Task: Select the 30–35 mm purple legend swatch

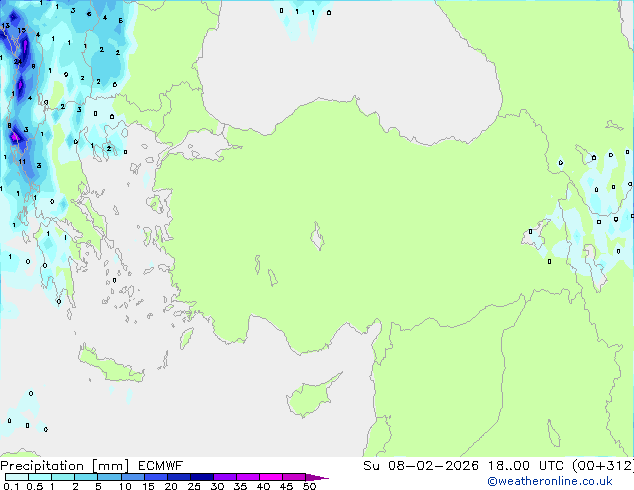Action: point(225,477)
